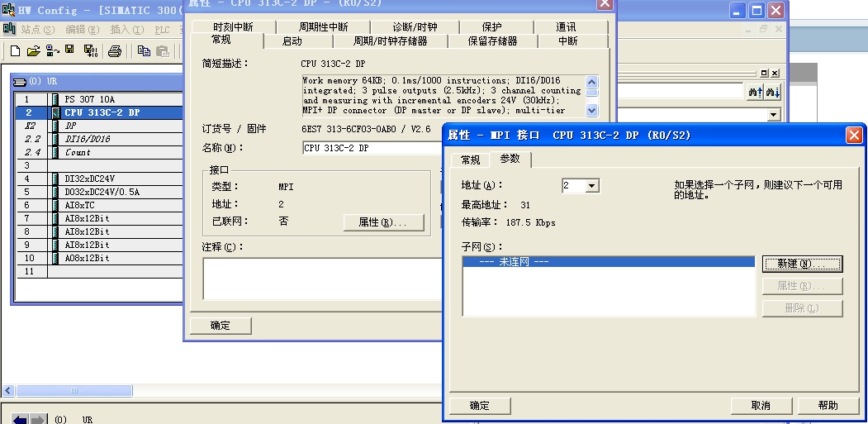The height and width of the screenshot is (424, 868).
Task: Switch to the 启动 tab
Action: [292, 41]
